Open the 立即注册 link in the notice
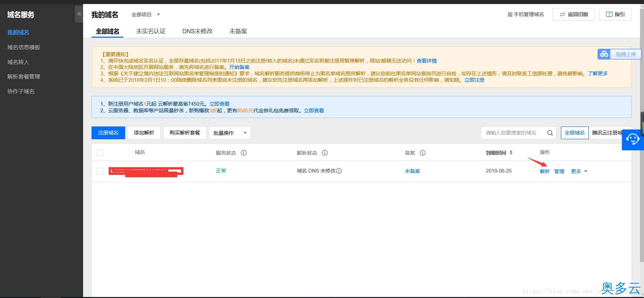 (474, 80)
